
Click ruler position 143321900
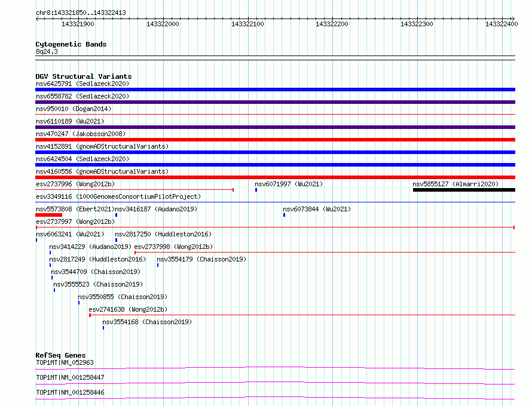[x=78, y=24]
